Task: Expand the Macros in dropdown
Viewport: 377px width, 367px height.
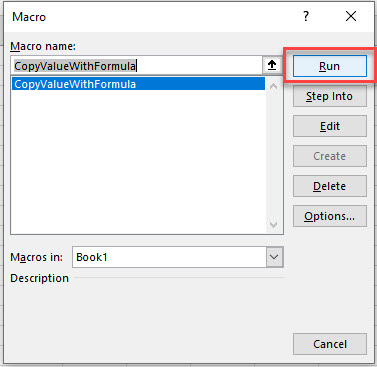Action: pos(275,257)
